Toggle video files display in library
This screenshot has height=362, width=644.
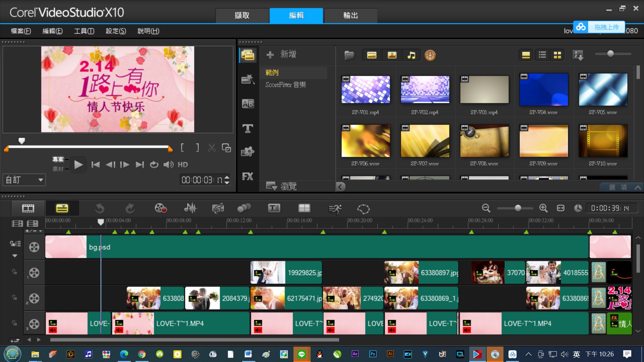pos(372,55)
